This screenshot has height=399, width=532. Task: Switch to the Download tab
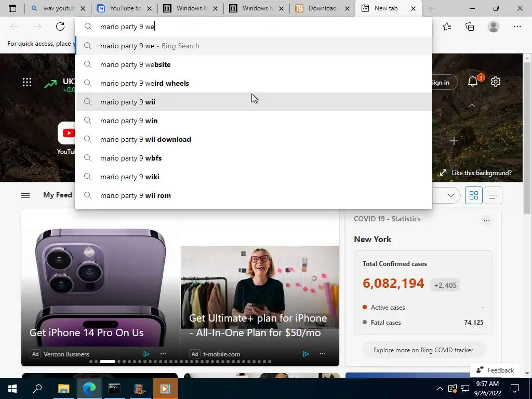pos(322,8)
